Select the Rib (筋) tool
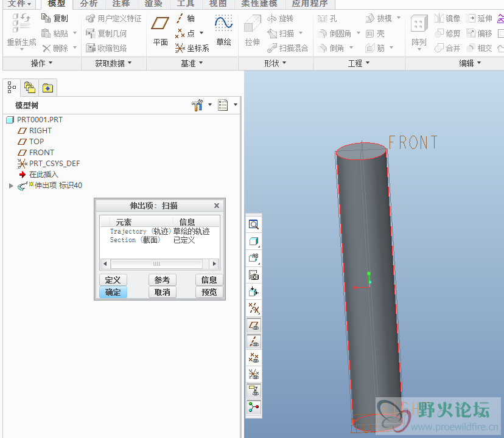The width and height of the screenshot is (504, 438). [x=375, y=48]
